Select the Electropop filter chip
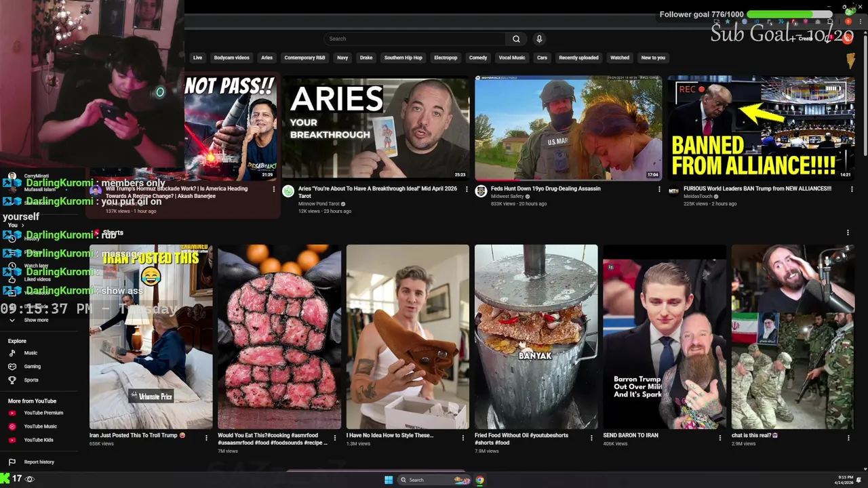Viewport: 868px width, 488px height. pyautogui.click(x=446, y=58)
